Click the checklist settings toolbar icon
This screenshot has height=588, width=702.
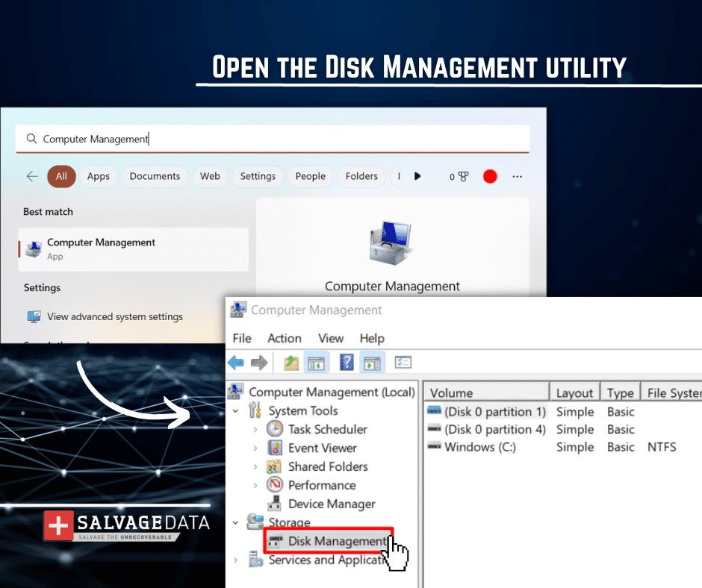pyautogui.click(x=403, y=362)
